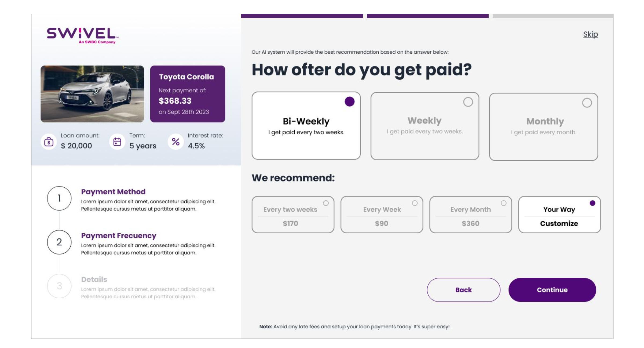Click the term calendar icon
The width and height of the screenshot is (644, 348).
117,142
